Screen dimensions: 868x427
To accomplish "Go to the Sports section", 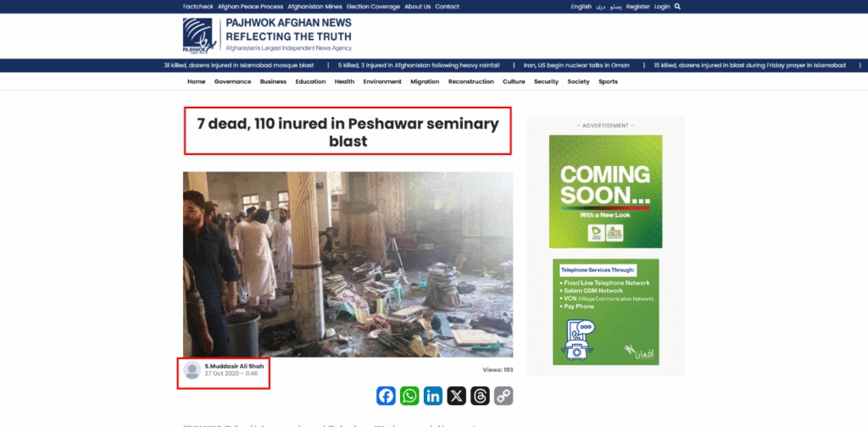I will coord(608,81).
